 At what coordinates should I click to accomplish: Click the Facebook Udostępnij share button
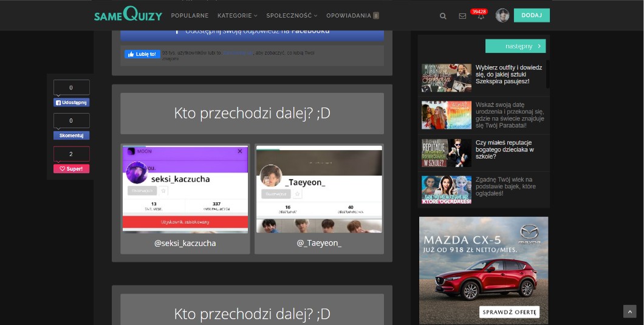click(71, 103)
